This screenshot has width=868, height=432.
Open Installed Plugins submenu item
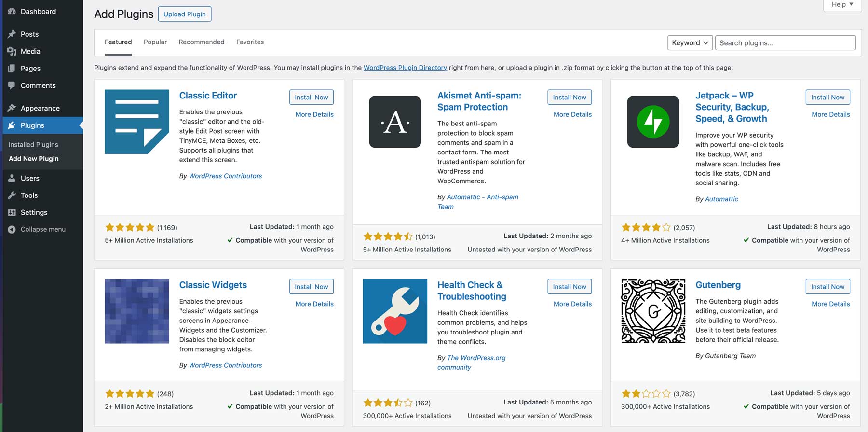pyautogui.click(x=33, y=144)
